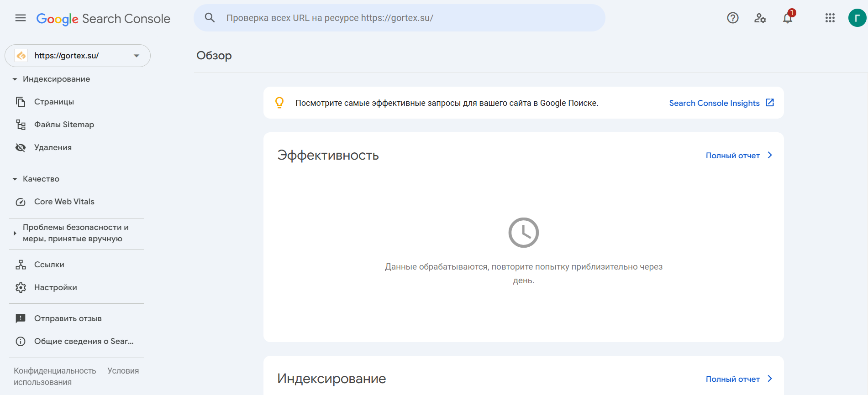The image size is (868, 395).
Task: Click the Send feedback icon
Action: (21, 318)
